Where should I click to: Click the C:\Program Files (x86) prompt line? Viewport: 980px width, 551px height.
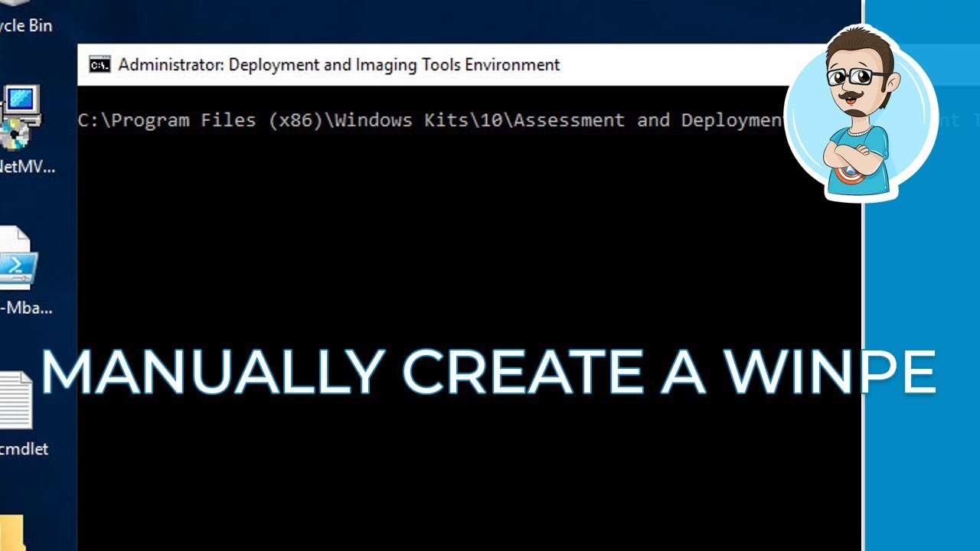433,120
